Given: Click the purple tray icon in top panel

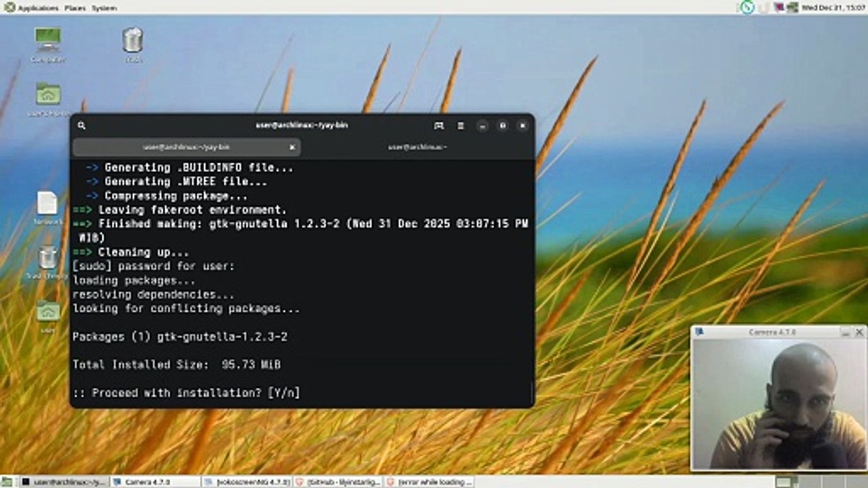Looking at the screenshot, I should pos(779,7).
